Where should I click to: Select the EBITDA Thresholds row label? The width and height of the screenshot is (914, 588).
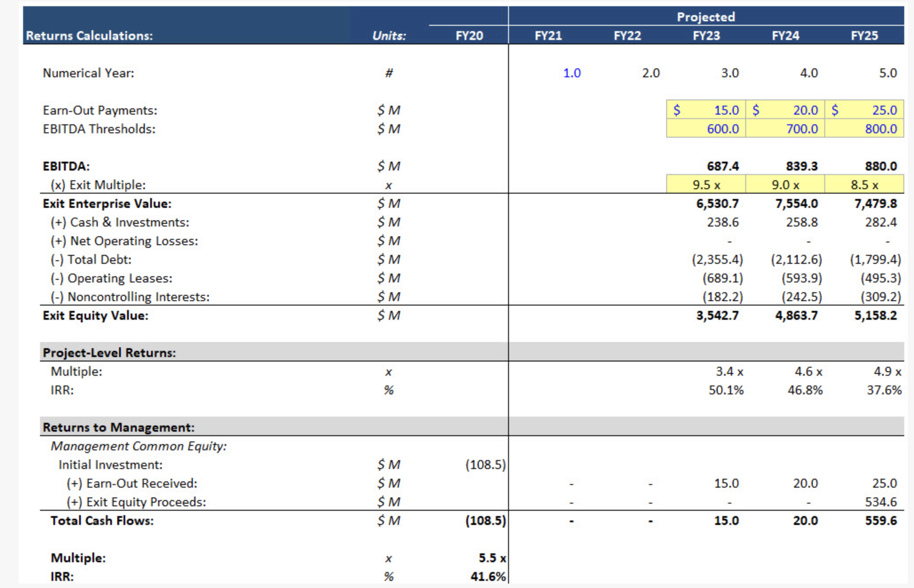click(99, 129)
